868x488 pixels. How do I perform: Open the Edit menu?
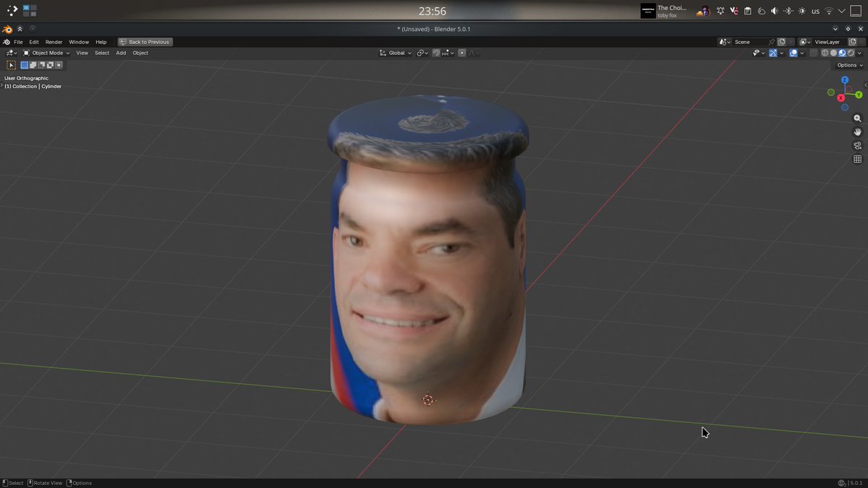(34, 42)
